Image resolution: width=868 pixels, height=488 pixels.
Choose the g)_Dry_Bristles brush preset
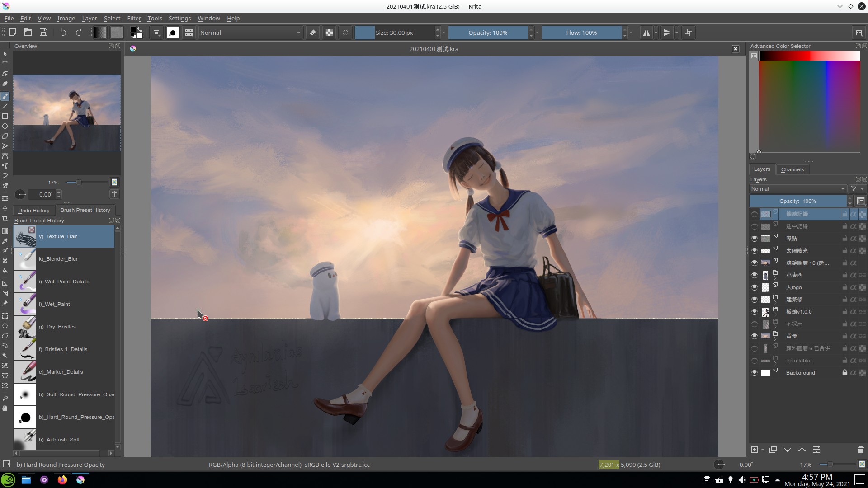(x=64, y=327)
